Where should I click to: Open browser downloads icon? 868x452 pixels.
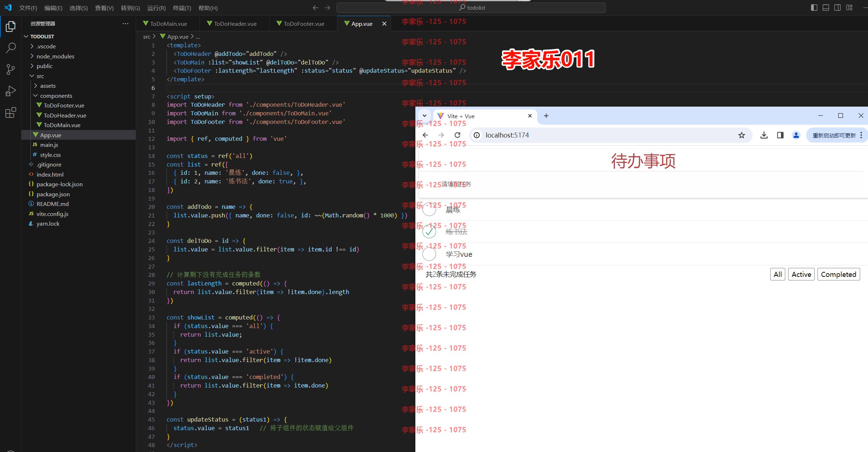click(x=764, y=135)
